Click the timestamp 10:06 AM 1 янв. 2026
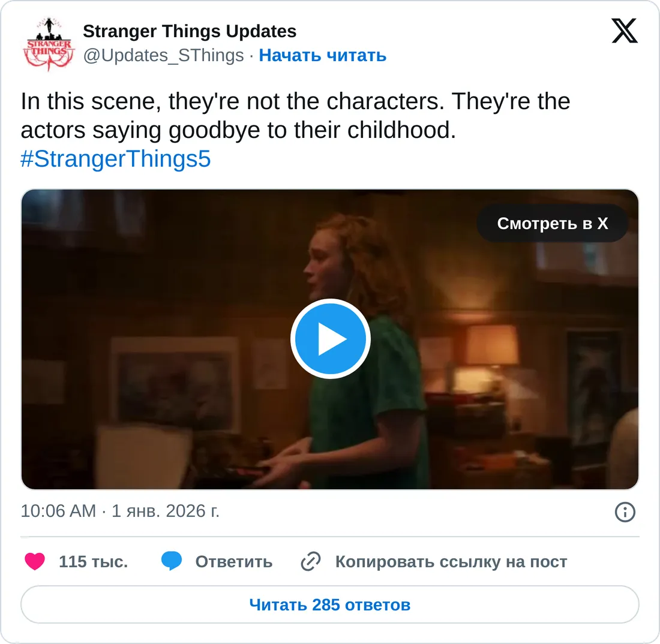The width and height of the screenshot is (660, 644). (120, 511)
